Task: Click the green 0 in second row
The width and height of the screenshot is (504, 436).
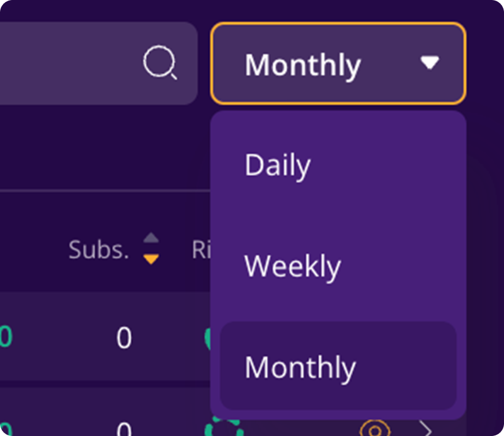Action: click(6, 429)
